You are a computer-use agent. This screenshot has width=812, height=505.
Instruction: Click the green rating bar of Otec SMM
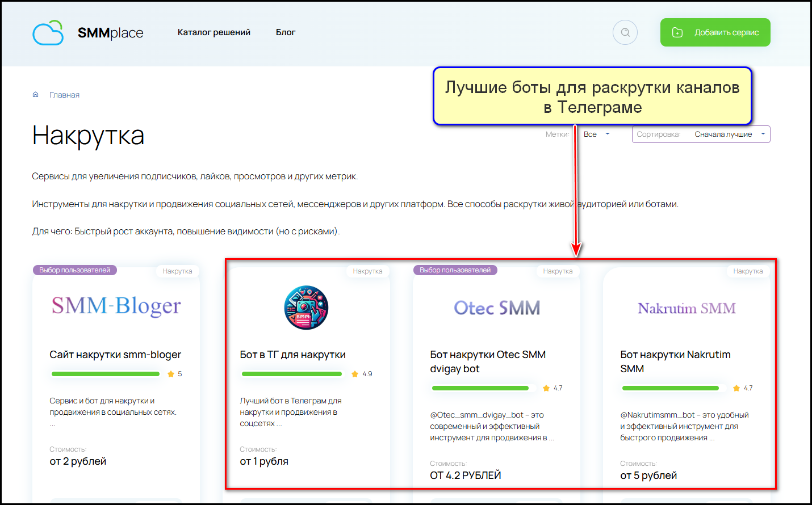[480, 388]
